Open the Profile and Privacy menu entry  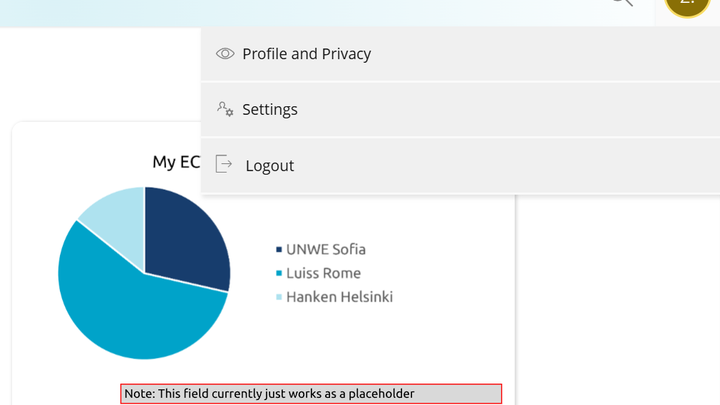point(306,54)
